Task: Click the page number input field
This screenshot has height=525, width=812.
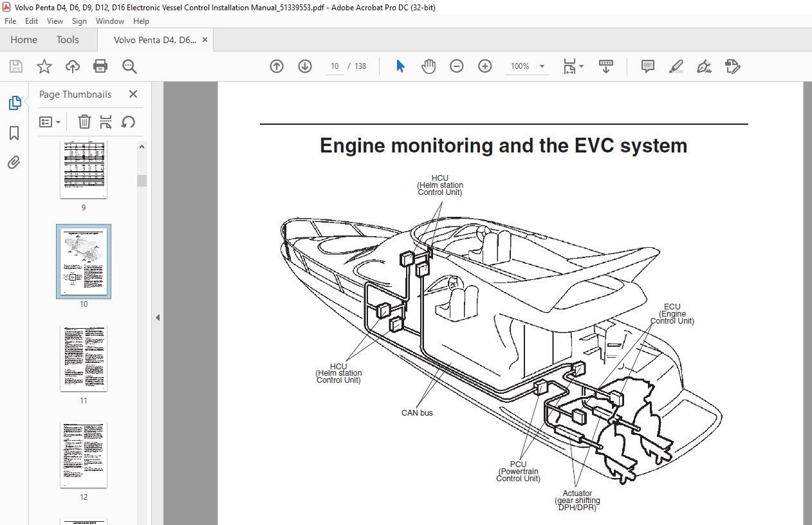Action: point(335,66)
